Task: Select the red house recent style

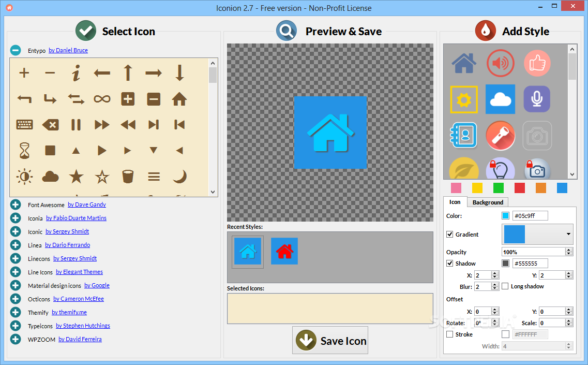Action: click(x=284, y=251)
